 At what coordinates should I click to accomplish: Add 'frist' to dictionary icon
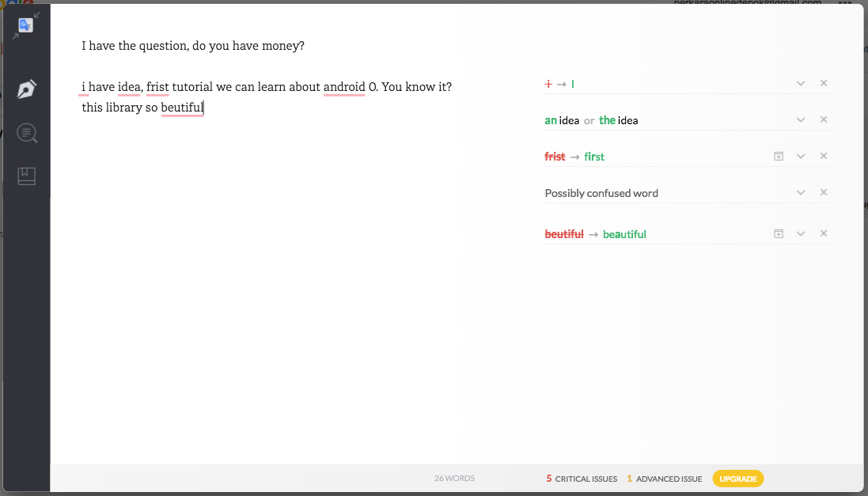(779, 157)
